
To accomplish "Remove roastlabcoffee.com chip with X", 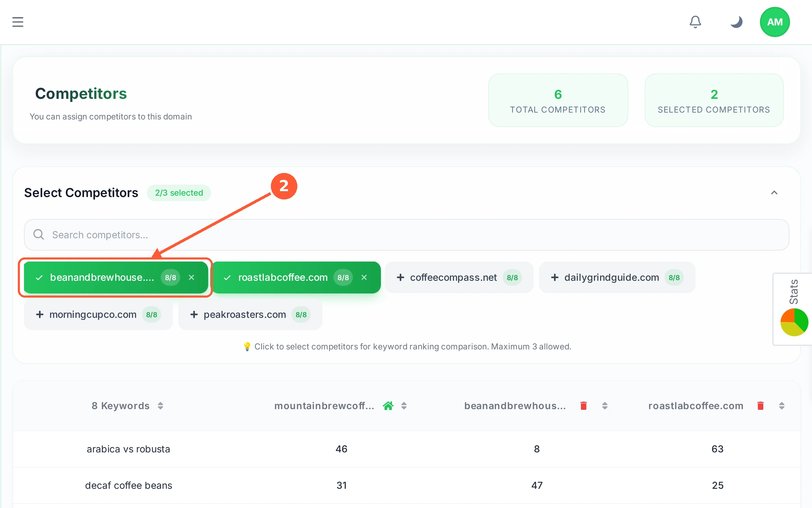I will (364, 277).
